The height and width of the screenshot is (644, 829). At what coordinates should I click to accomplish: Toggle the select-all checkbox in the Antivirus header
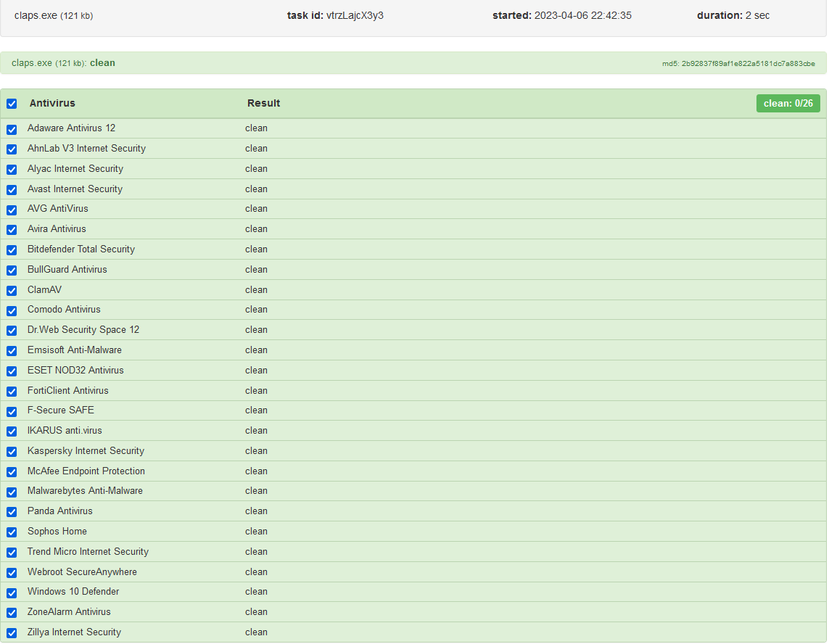point(12,104)
